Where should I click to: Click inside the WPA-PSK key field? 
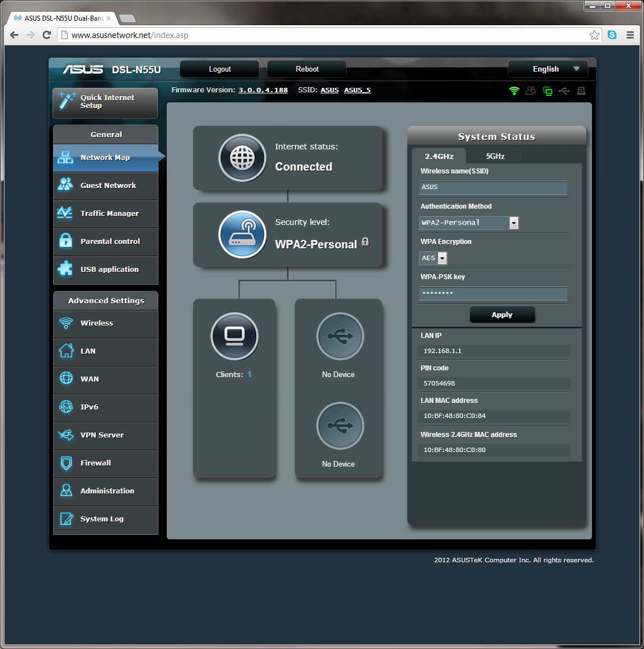pyautogui.click(x=492, y=293)
